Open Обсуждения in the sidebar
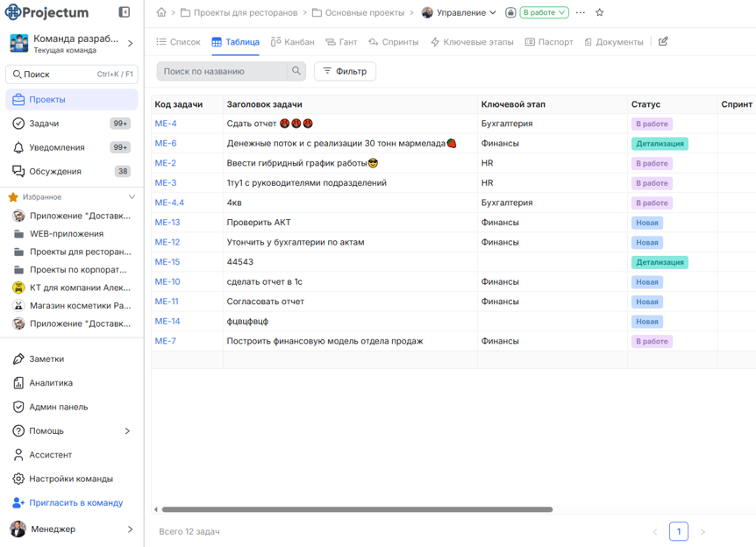 point(71,171)
